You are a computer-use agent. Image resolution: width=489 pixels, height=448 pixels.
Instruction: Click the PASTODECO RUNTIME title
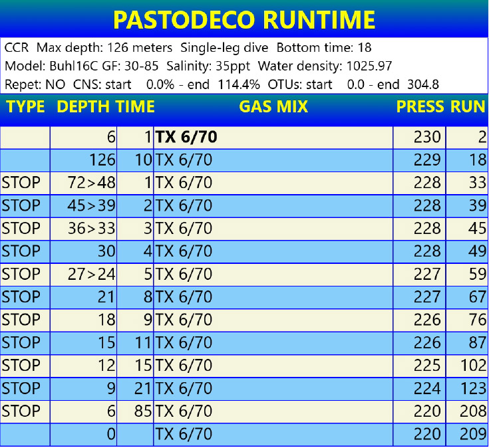(244, 20)
